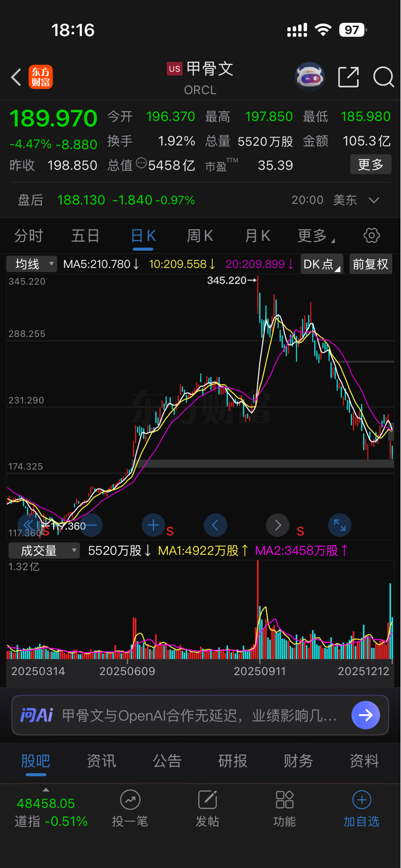Tap the 今开 196.370 value
The height and width of the screenshot is (868, 401).
(x=171, y=116)
